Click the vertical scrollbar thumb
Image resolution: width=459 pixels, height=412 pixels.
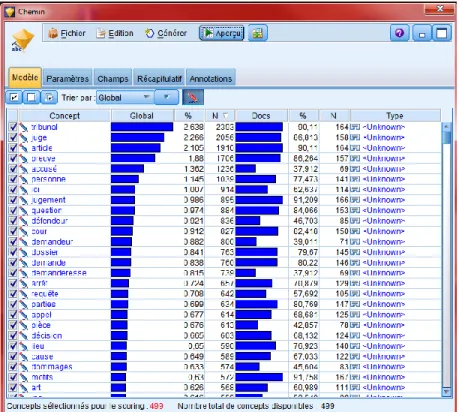pos(447,138)
